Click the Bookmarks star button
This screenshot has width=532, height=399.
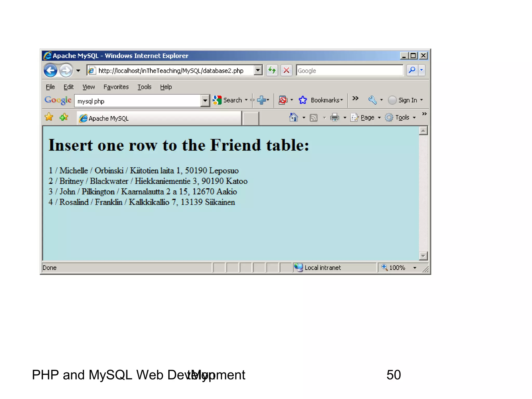click(x=321, y=100)
